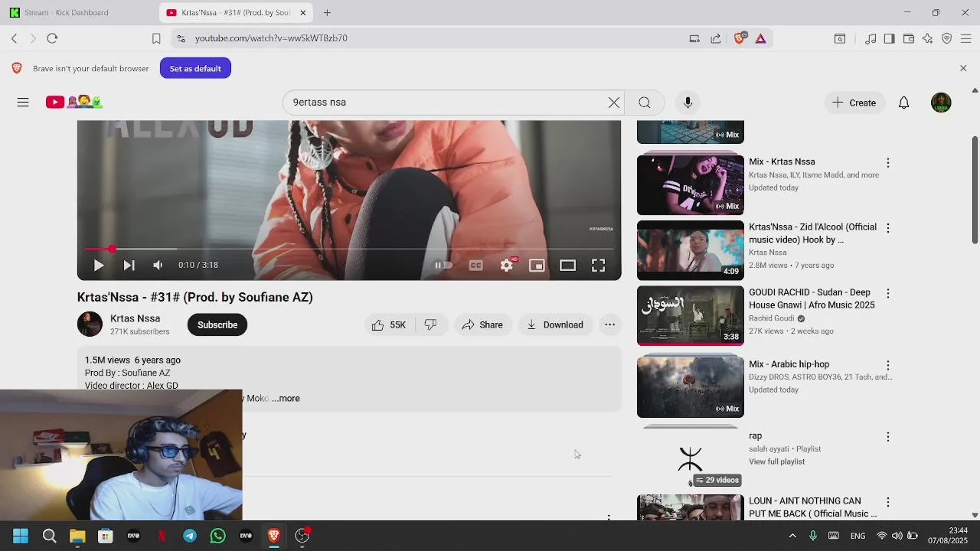Open File Explorer from taskbar

[x=77, y=536]
